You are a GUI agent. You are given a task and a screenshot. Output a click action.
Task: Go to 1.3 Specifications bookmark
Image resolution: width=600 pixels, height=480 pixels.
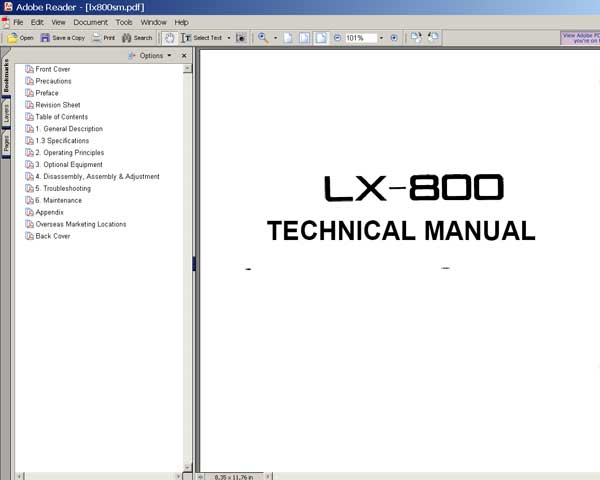click(62, 140)
